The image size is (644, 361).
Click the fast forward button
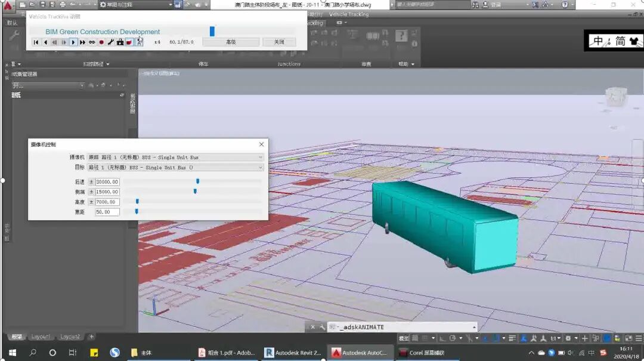(x=82, y=42)
